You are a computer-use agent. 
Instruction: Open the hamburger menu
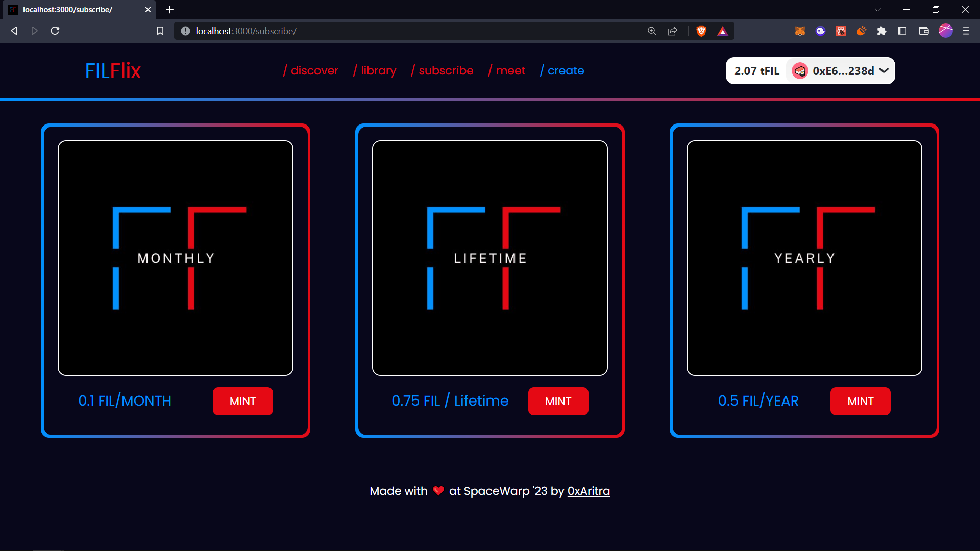[x=966, y=31]
